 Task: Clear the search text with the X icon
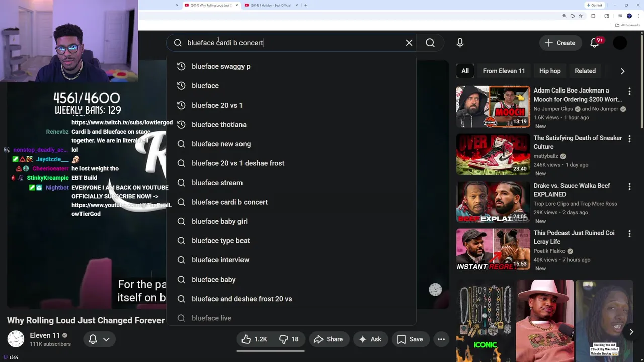409,43
